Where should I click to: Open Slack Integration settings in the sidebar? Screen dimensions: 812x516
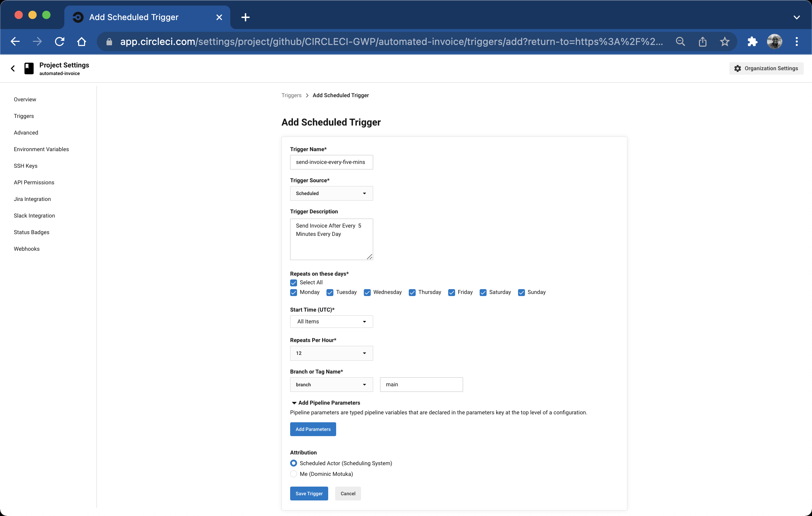coord(34,215)
